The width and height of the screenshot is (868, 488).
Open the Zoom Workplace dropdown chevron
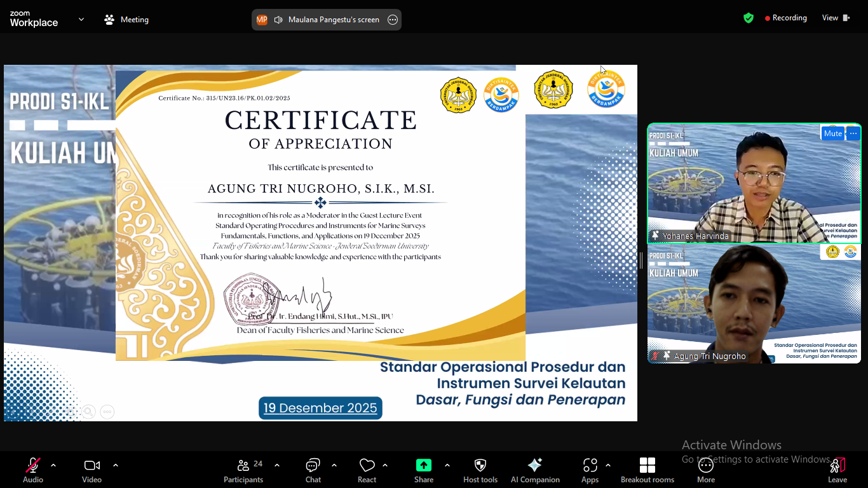click(81, 19)
